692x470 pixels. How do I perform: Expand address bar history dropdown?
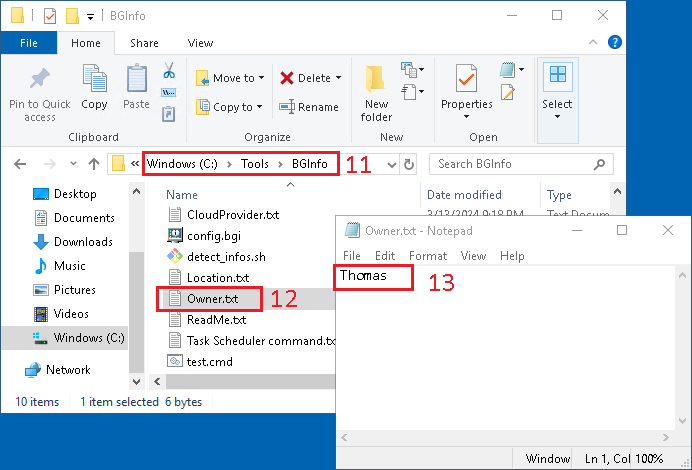(x=391, y=165)
